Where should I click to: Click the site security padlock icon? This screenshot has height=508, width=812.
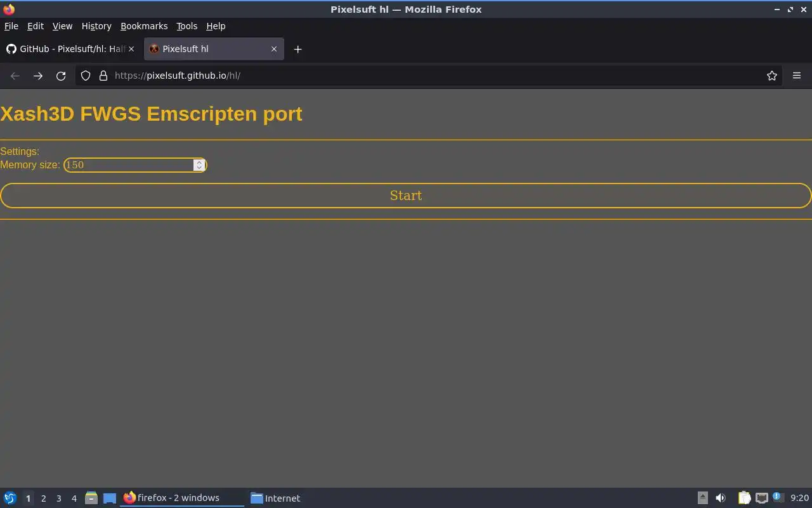(x=103, y=76)
